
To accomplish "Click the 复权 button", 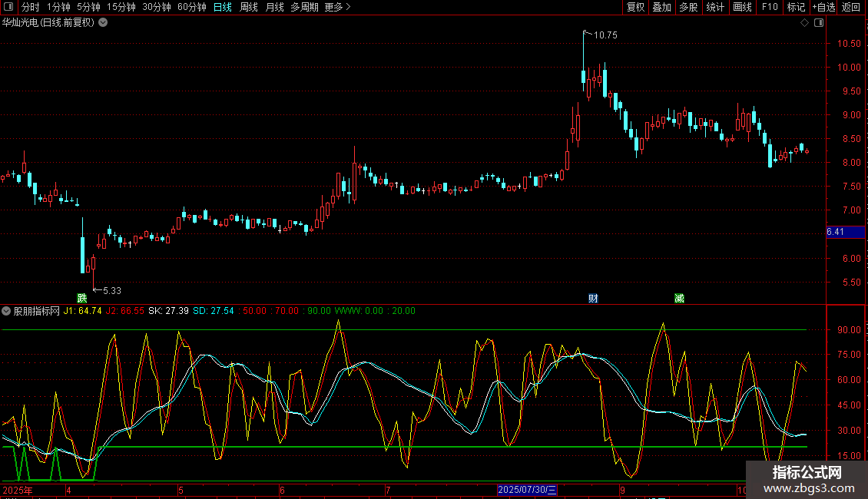I will pos(635,7).
